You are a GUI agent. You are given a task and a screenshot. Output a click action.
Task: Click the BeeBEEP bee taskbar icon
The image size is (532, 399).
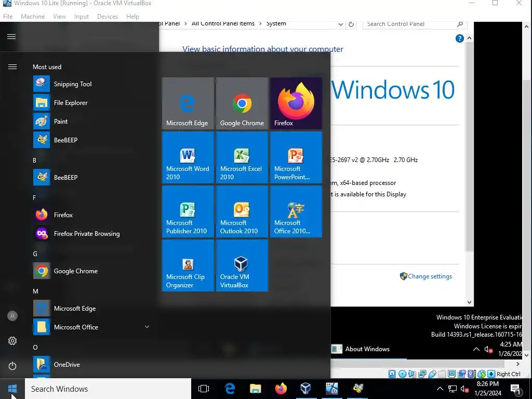(358, 389)
